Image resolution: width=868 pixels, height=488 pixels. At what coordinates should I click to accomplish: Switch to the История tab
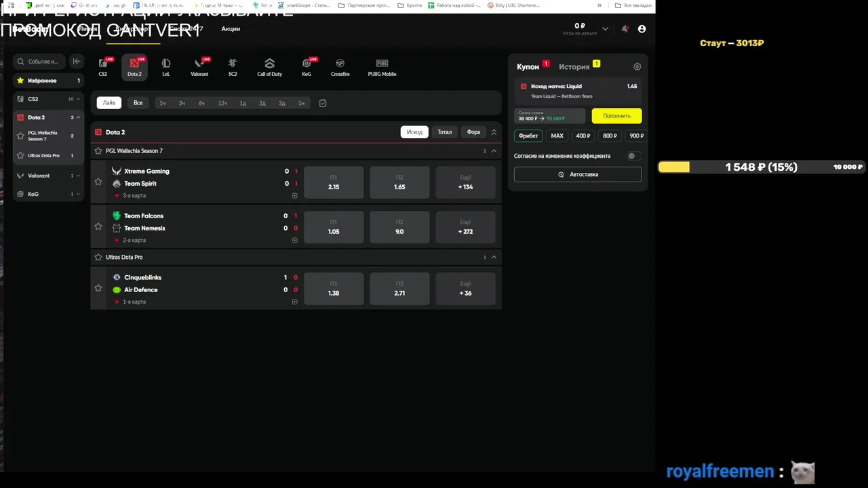574,66
